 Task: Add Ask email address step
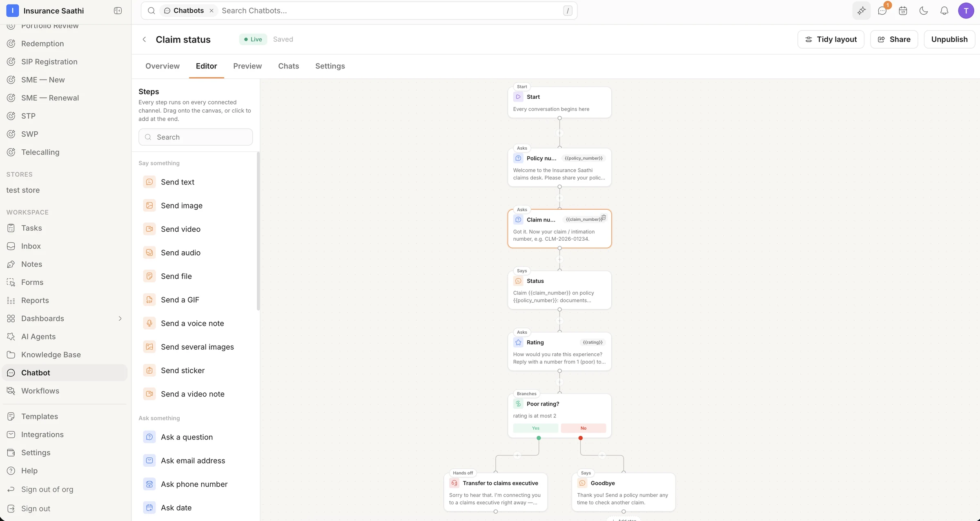(196, 461)
